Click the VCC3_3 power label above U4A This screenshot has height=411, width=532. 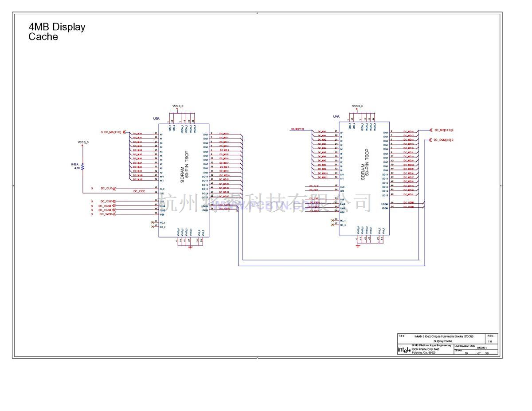click(x=357, y=106)
